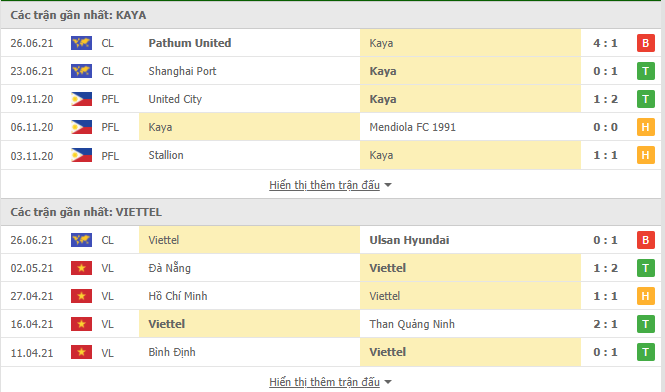Screen dimensions: 665x392
Task: Click the orange H badge for Mendiola FC 1991 match
Action: 645,127
